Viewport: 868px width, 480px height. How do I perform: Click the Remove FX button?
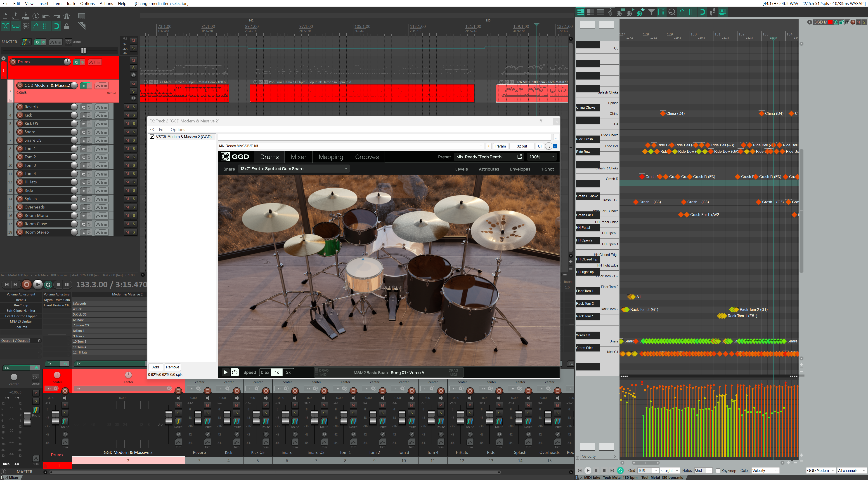coord(172,367)
